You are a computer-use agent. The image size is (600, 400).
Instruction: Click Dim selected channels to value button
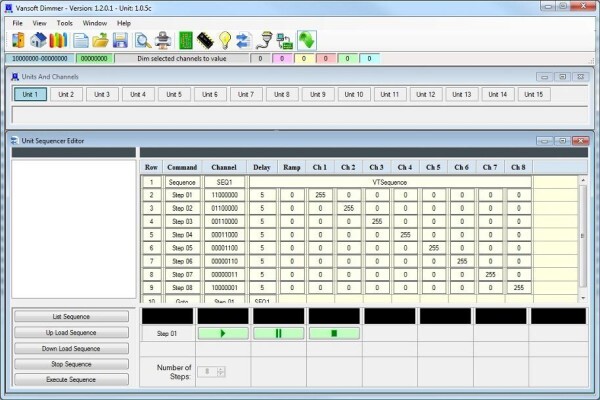pos(182,59)
